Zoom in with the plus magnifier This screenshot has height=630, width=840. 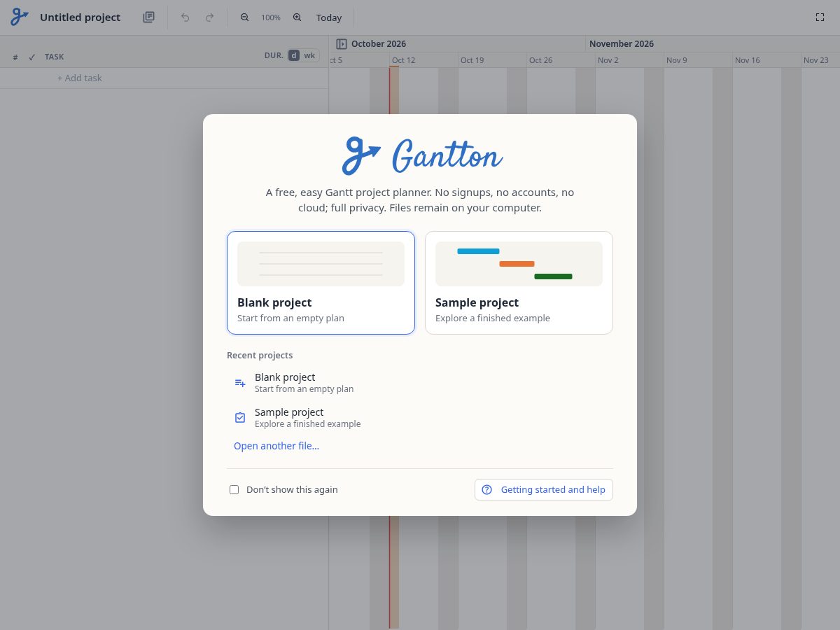pos(297,17)
